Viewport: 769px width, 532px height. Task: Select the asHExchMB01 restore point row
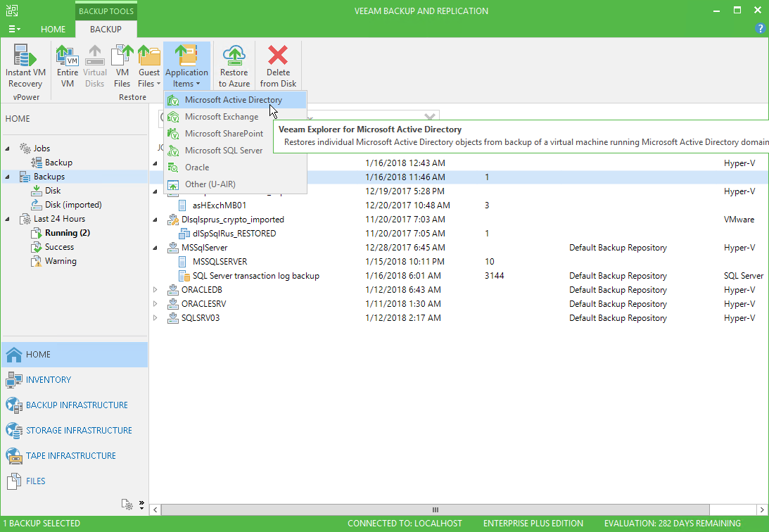coord(459,205)
